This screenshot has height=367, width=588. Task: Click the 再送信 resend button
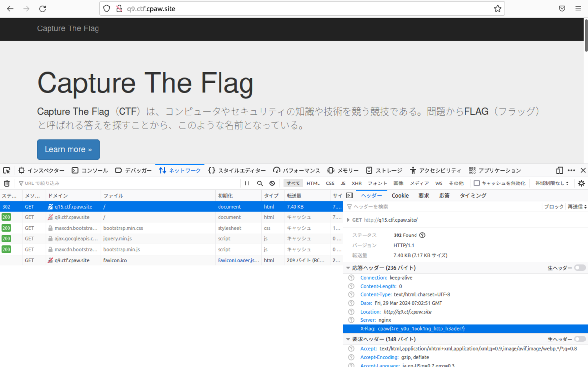[573, 206]
